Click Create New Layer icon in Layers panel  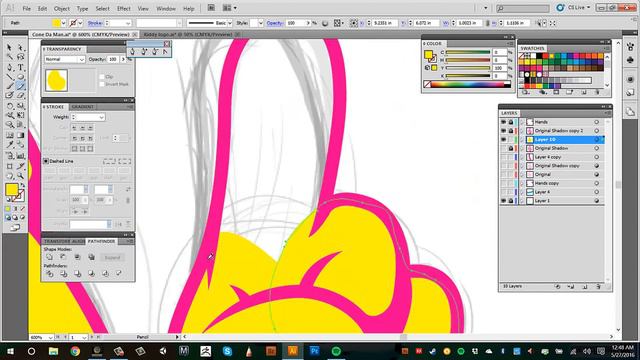[584, 287]
